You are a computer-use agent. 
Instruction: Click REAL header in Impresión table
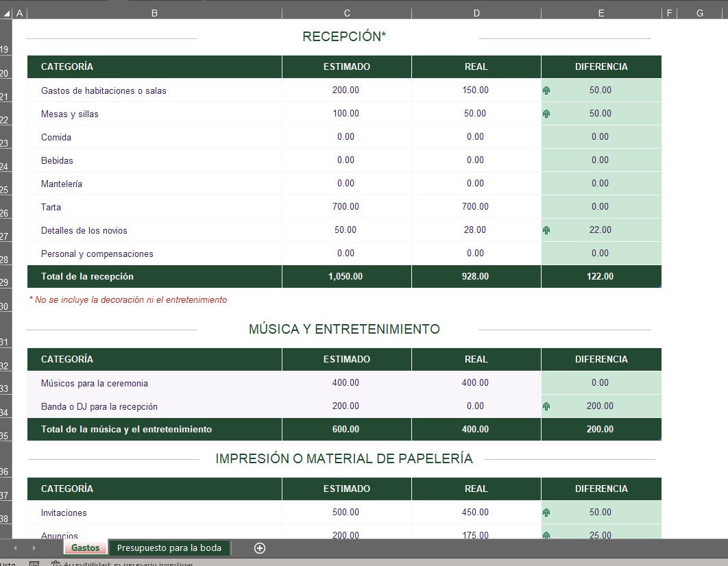476,489
